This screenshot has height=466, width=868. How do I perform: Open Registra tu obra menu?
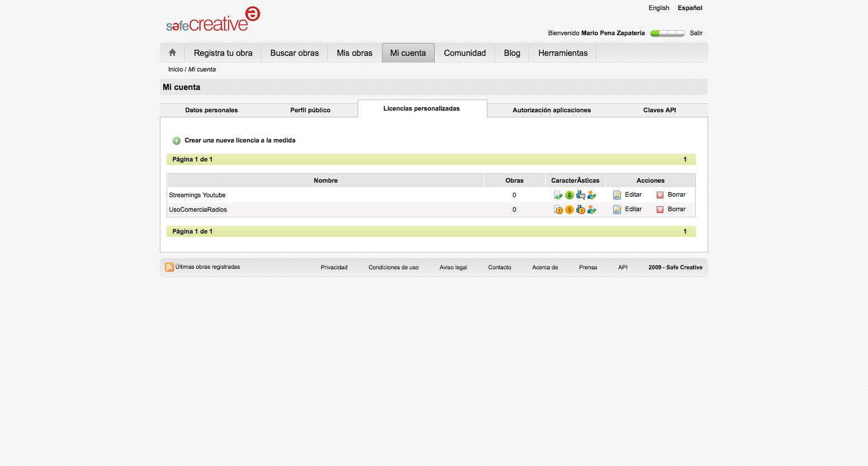pos(223,53)
